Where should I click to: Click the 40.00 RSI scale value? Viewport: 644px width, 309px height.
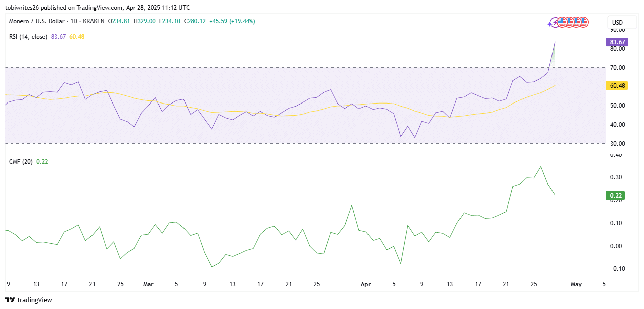[x=617, y=125]
